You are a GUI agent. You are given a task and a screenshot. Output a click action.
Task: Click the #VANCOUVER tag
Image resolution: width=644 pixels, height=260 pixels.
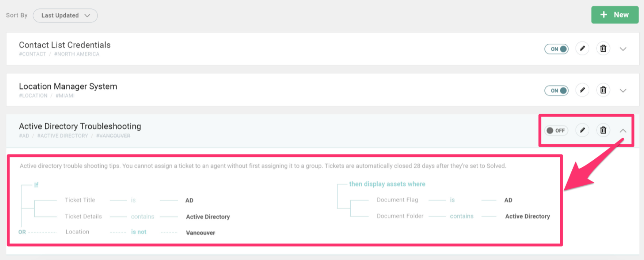113,136
